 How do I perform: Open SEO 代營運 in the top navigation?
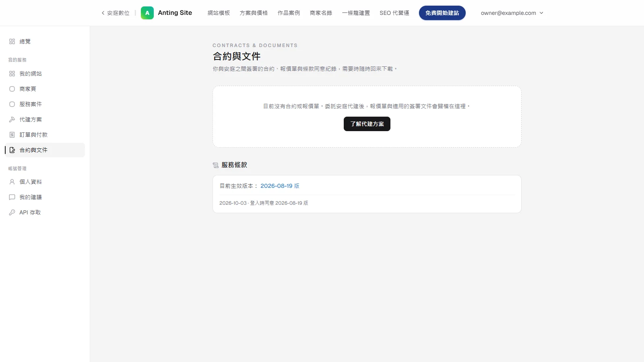tap(394, 13)
